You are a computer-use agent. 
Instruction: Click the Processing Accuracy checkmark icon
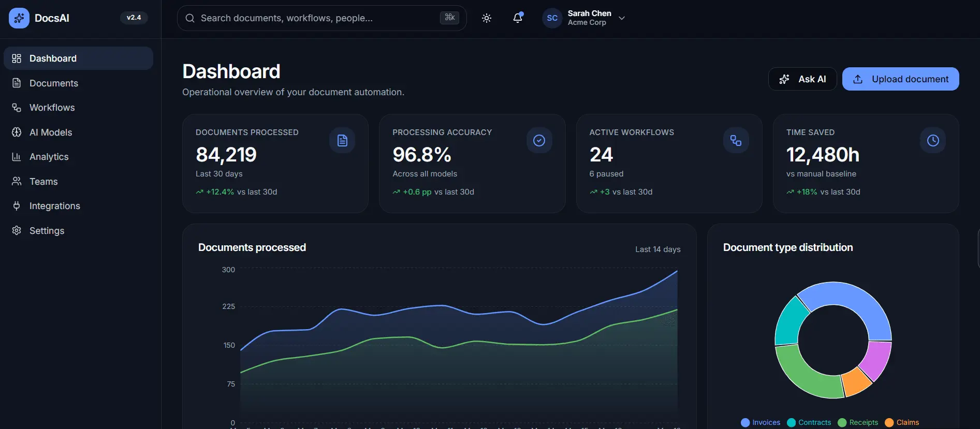pos(539,140)
